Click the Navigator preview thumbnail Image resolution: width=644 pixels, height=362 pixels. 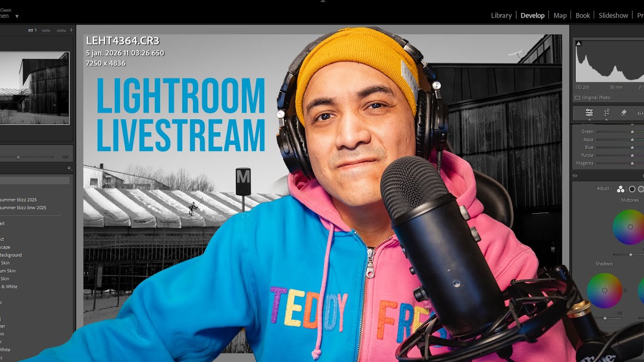click(34, 88)
